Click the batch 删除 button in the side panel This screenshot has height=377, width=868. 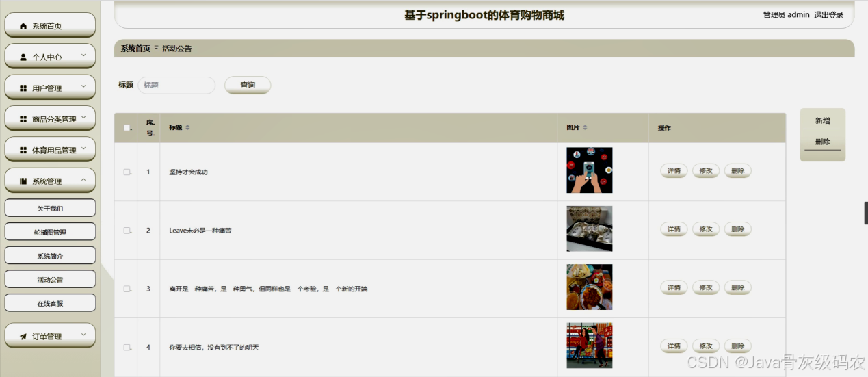click(x=822, y=142)
